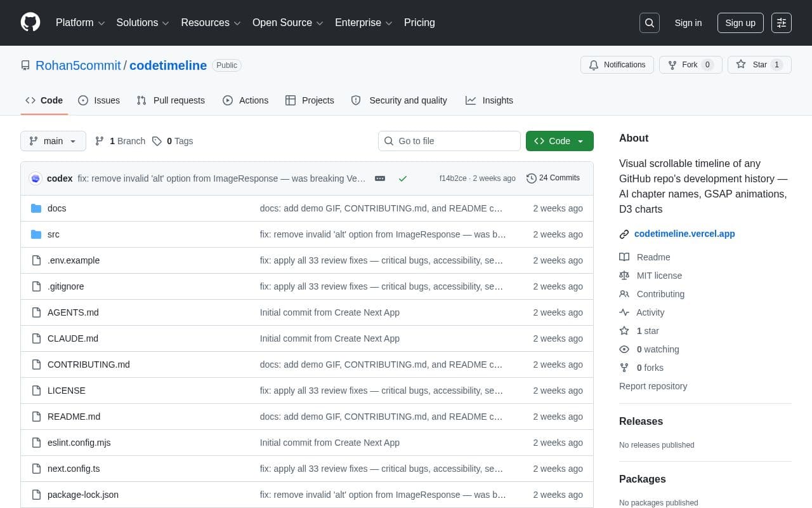Open the Security and quality tab

click(x=399, y=100)
